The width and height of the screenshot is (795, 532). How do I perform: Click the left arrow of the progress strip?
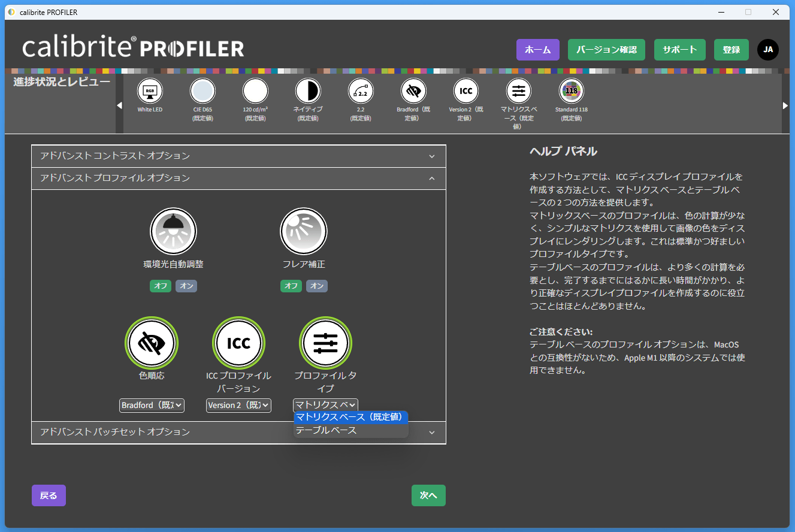click(119, 105)
